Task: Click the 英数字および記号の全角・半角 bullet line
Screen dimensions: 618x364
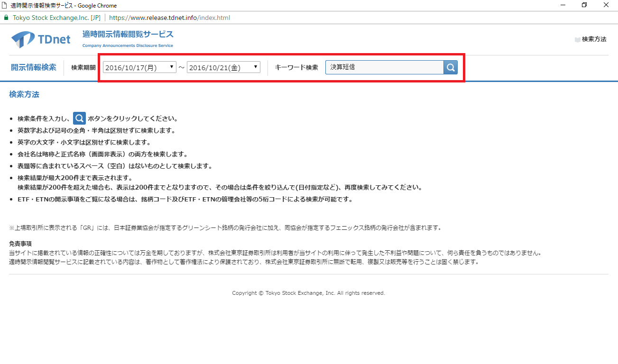Action: tap(96, 130)
